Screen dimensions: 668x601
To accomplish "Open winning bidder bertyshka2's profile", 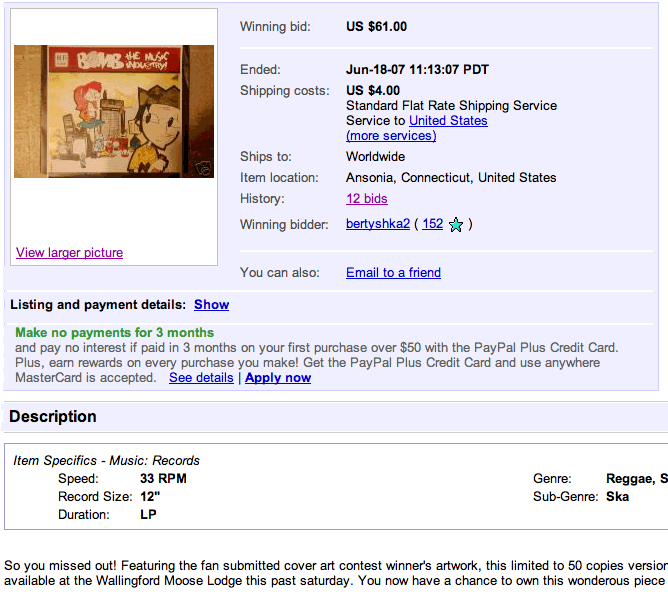I will click(x=378, y=224).
